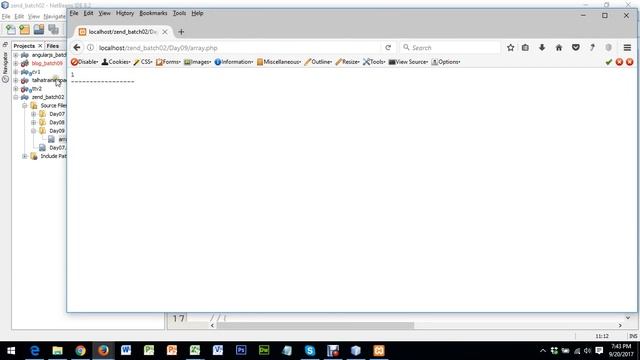This screenshot has width=640, height=360.
Task: Open Firefox Help menu
Action: 197,13
